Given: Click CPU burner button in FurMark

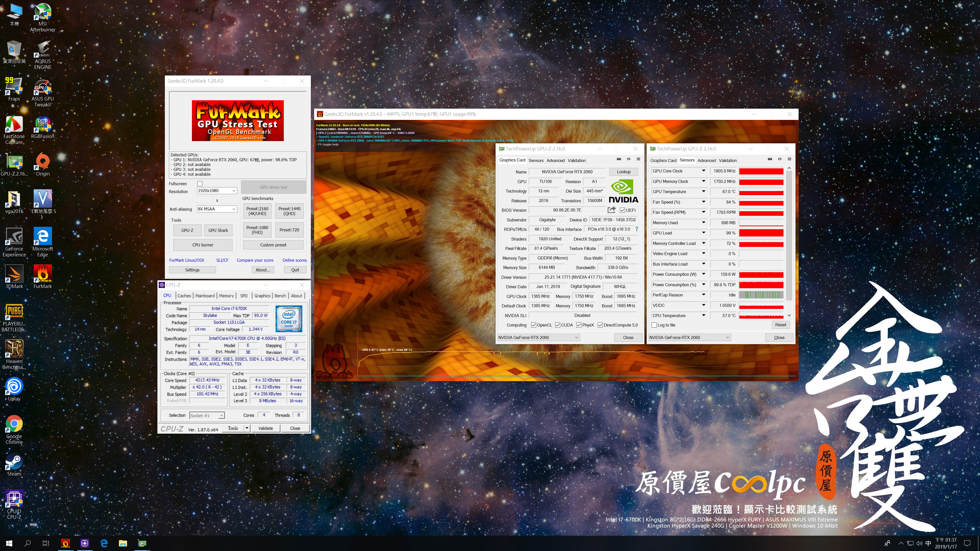Looking at the screenshot, I should (x=202, y=245).
